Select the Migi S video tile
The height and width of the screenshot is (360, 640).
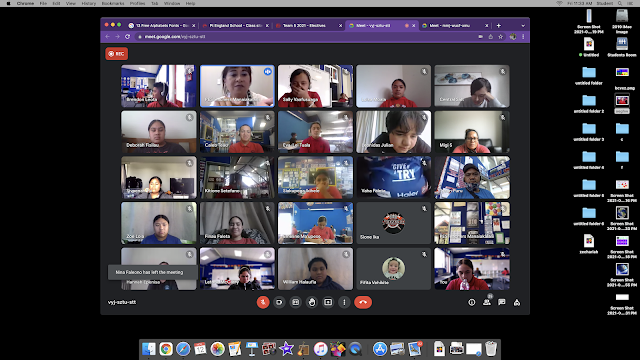tap(472, 132)
